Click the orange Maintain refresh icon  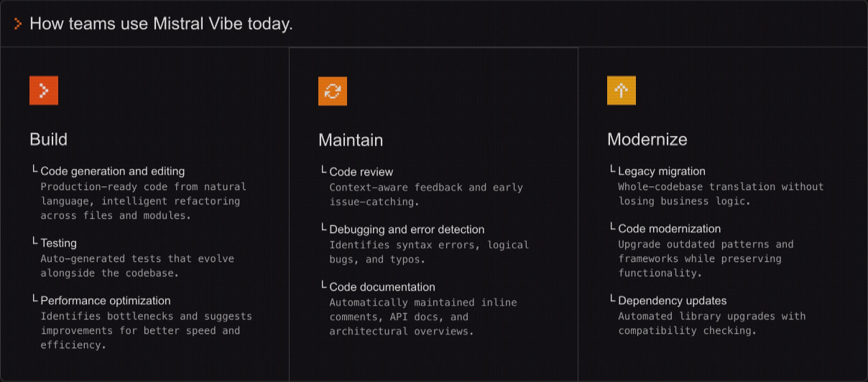[333, 91]
